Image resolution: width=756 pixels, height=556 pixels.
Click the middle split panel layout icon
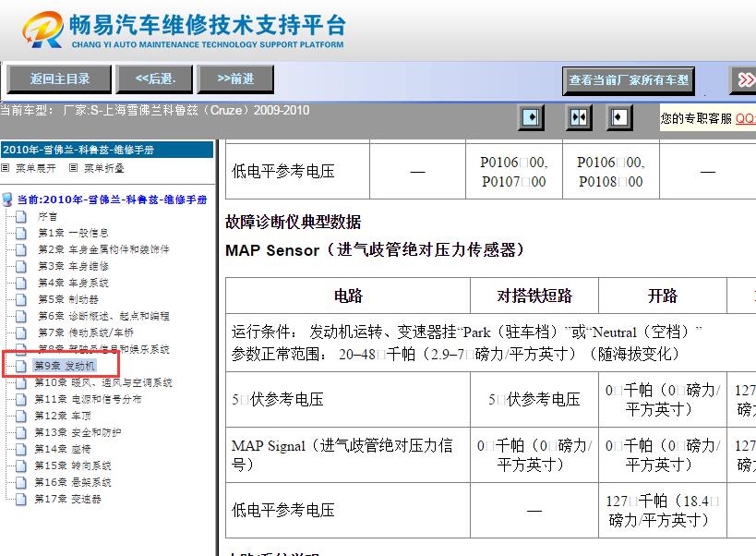579,117
